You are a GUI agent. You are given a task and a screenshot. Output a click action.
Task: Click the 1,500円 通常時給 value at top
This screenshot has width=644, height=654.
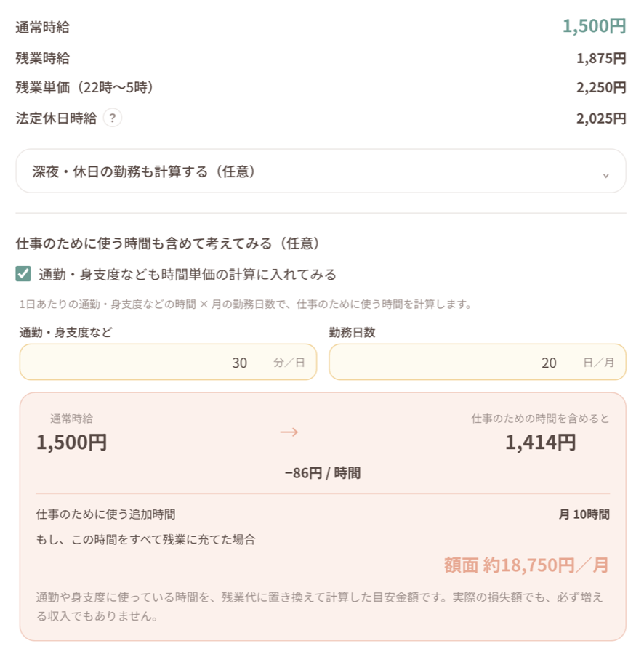pyautogui.click(x=594, y=26)
